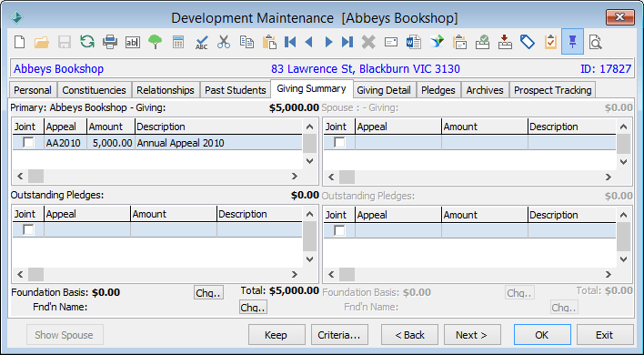Open record using the folder icon
The height and width of the screenshot is (355, 644).
42,42
